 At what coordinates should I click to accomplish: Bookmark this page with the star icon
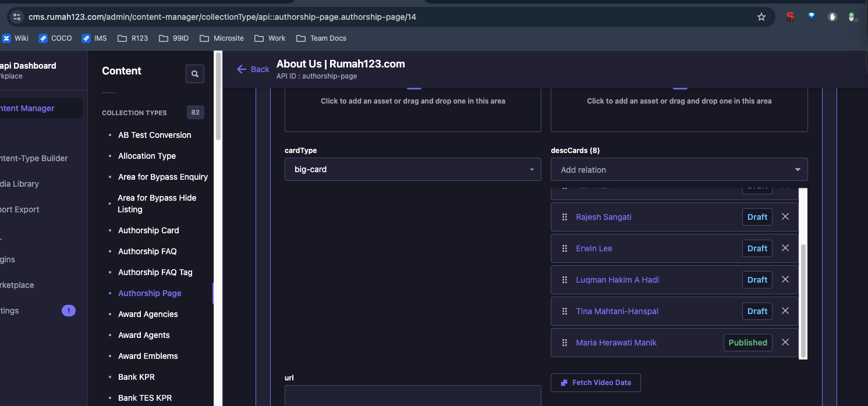click(x=761, y=17)
